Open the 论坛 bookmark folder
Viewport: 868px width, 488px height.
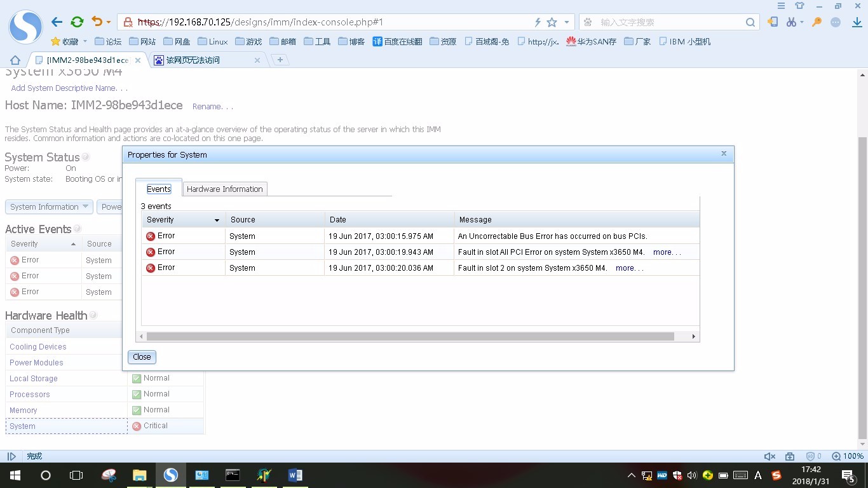[x=108, y=41]
